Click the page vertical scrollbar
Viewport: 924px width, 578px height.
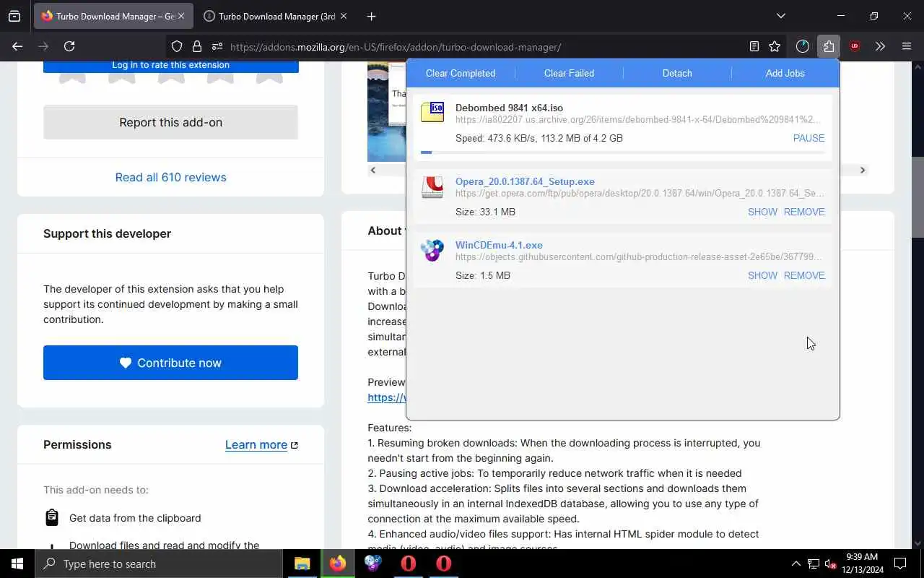918,197
